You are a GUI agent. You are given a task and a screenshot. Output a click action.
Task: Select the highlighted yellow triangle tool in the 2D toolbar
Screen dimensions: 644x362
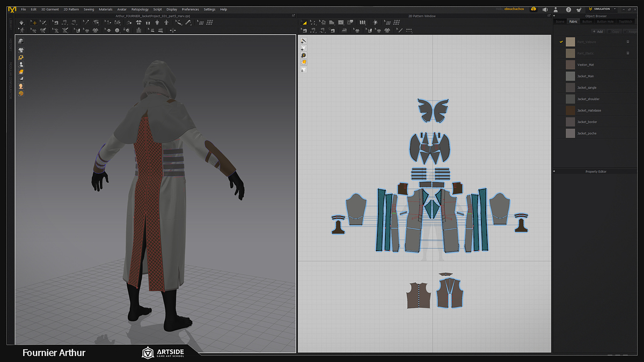(x=304, y=23)
